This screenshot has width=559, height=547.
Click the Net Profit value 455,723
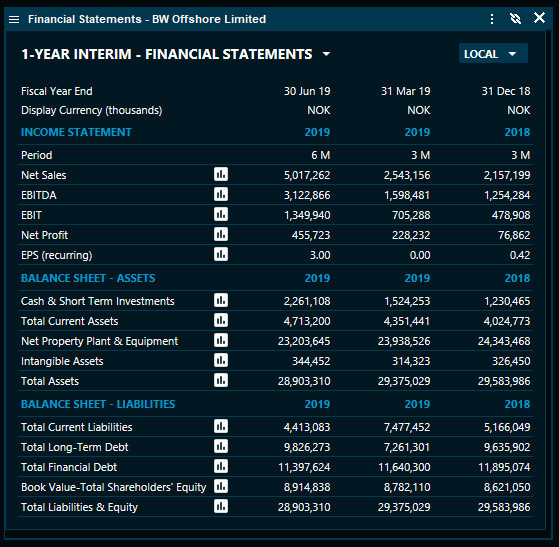tap(311, 235)
